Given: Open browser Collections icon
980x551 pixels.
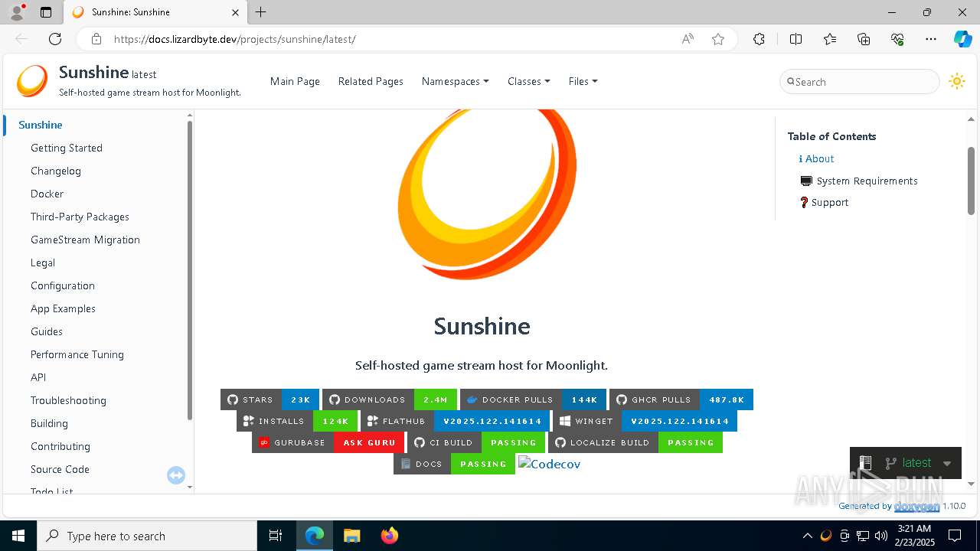Looking at the screenshot, I should 864,39.
